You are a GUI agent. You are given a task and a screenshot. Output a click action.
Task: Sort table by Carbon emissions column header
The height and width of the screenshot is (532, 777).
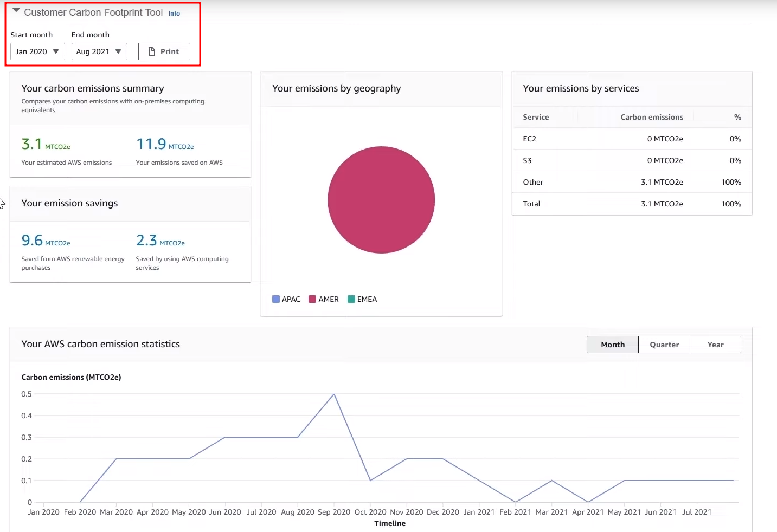coord(652,117)
